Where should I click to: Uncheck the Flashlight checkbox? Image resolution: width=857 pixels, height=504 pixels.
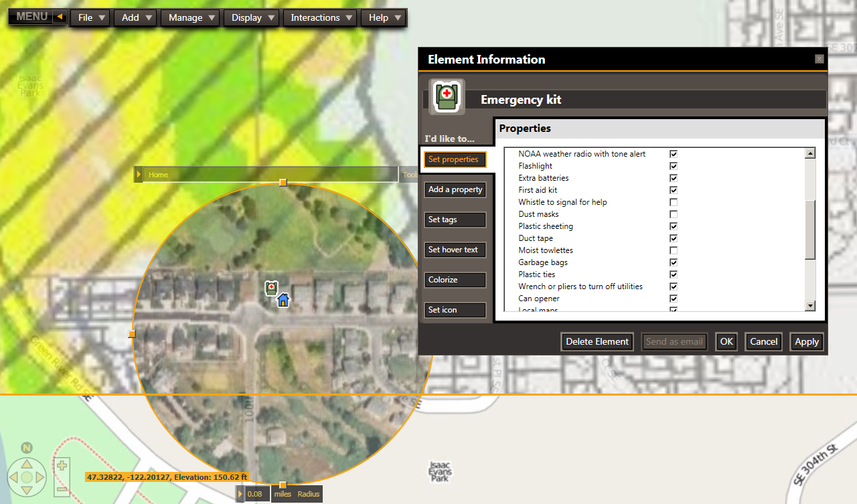coord(674,166)
